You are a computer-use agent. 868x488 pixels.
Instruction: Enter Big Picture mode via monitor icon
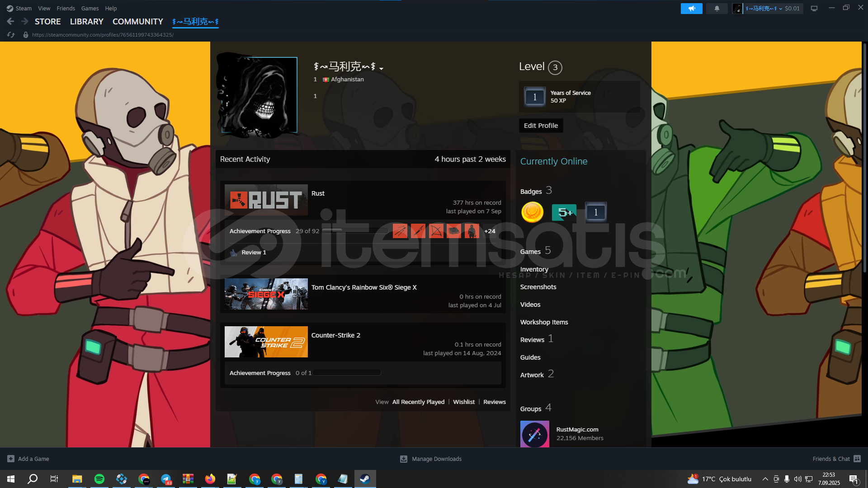(814, 8)
